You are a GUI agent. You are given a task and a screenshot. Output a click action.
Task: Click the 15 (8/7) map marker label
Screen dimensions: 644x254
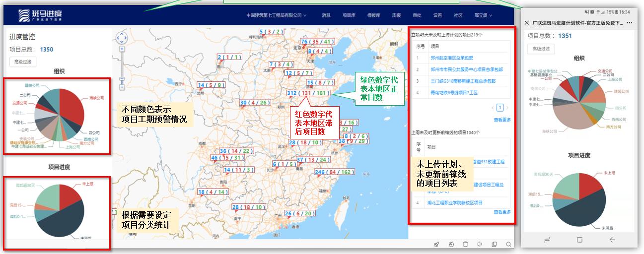(320, 83)
